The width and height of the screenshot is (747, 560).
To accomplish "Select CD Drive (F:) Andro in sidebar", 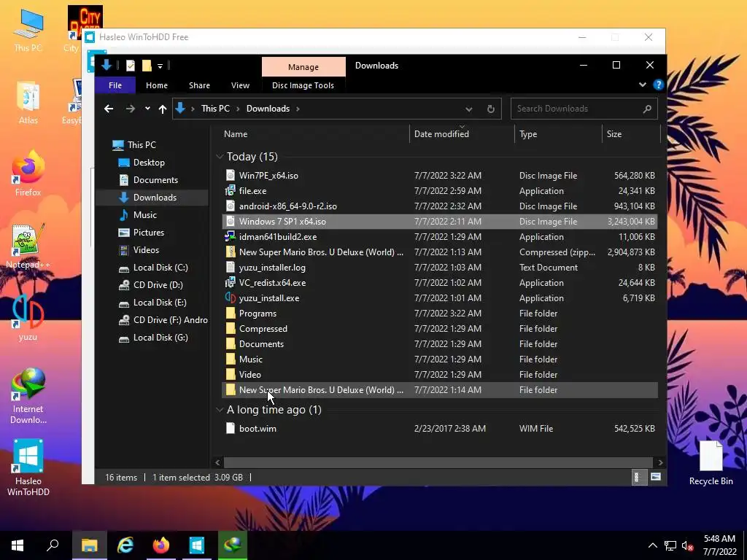I will [x=170, y=320].
